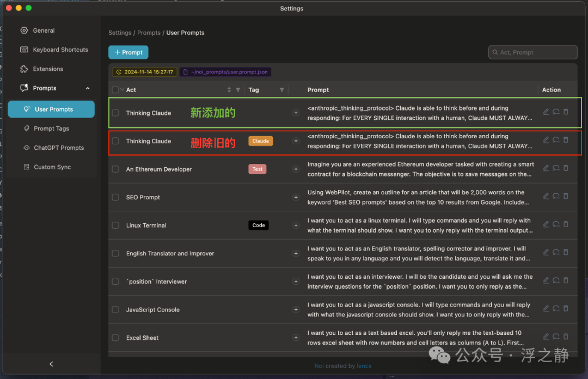The height and width of the screenshot is (379, 588).
Task: Edit the English Translator and Improver prompt
Action: point(546,253)
